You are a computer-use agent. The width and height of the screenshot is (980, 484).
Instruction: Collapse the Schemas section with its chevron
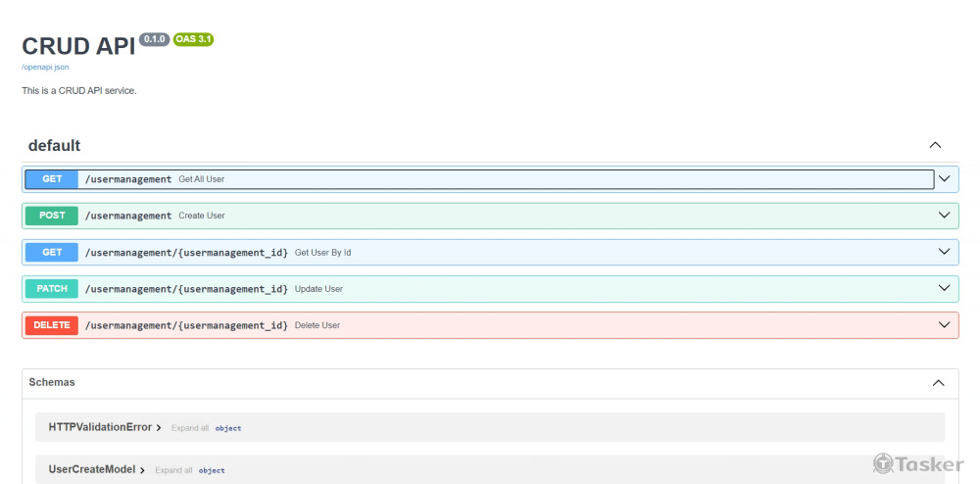click(x=938, y=383)
